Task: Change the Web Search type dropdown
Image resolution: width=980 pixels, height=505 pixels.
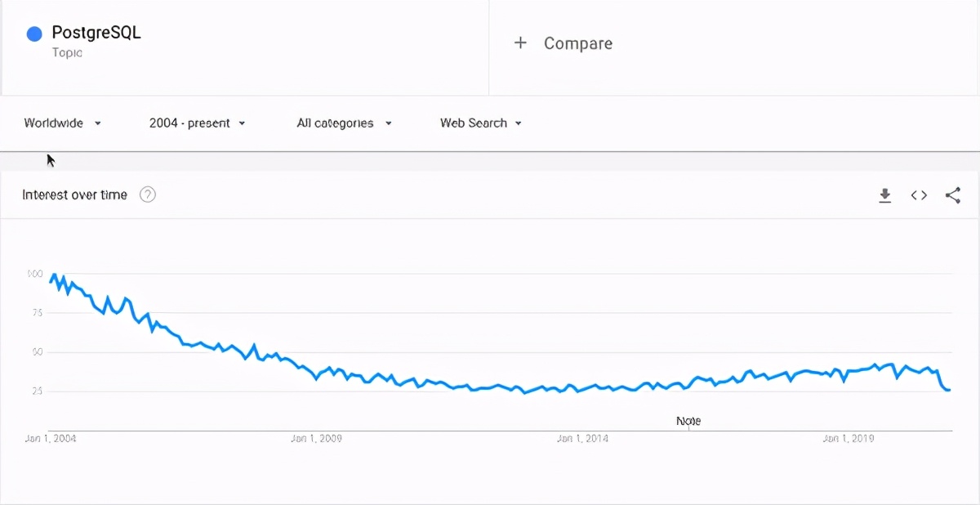Action: coord(481,123)
